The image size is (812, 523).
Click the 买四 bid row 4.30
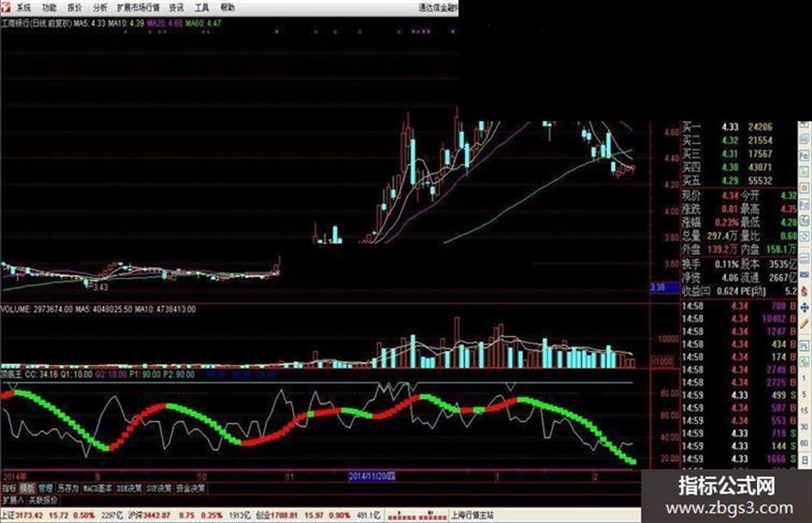point(728,167)
